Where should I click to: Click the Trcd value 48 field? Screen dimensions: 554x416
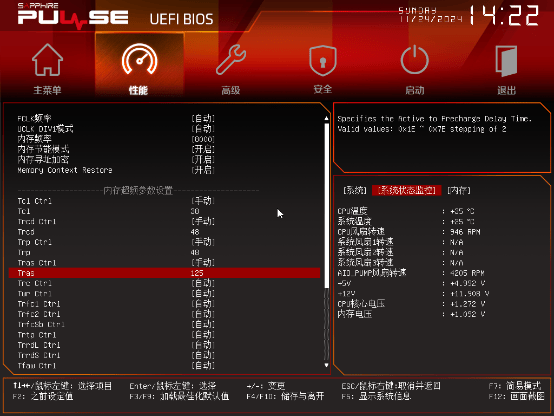(195, 232)
